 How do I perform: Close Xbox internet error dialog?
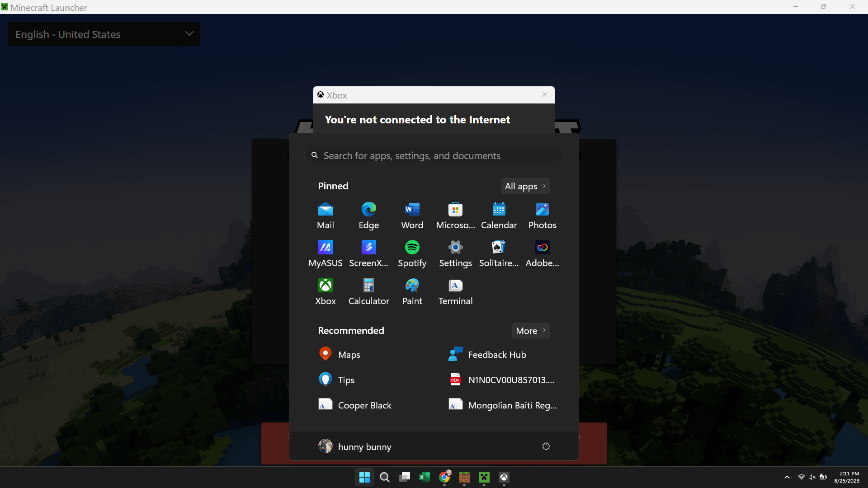pos(545,94)
